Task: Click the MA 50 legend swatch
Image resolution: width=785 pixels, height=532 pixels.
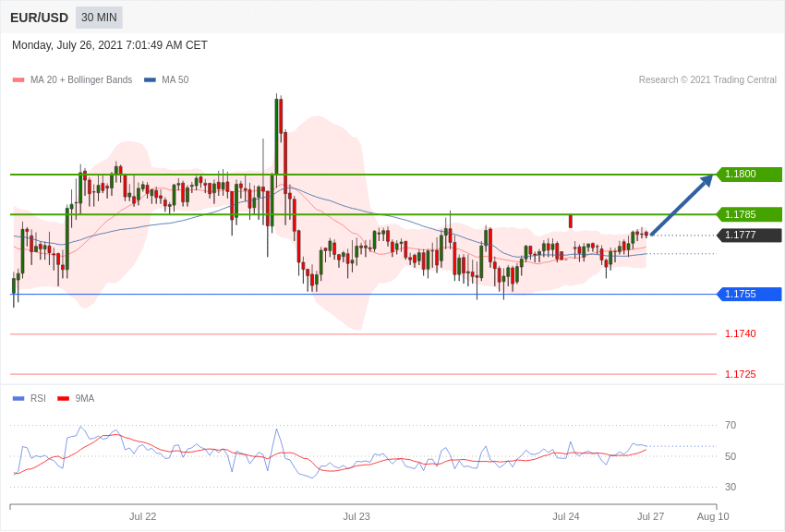Action: coord(150,80)
